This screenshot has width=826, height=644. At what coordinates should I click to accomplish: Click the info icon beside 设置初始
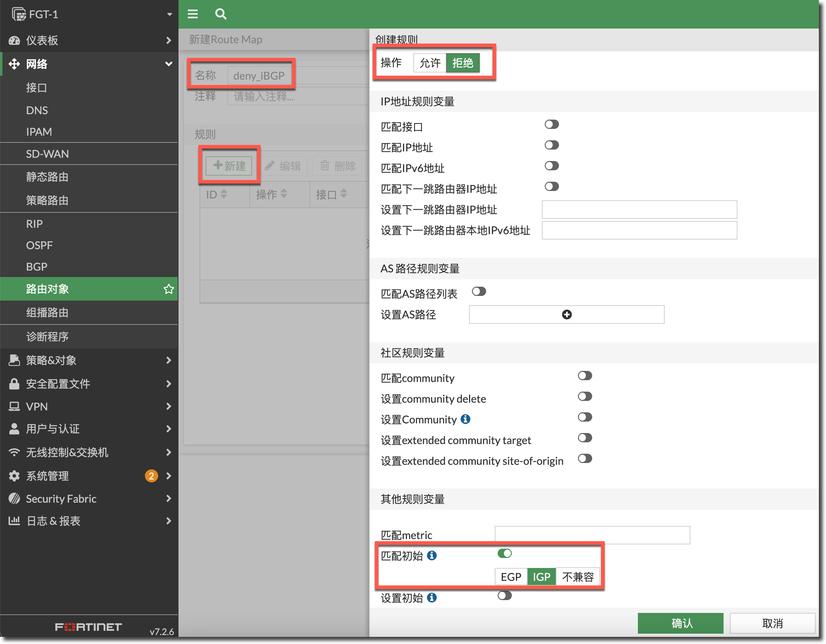pos(432,598)
